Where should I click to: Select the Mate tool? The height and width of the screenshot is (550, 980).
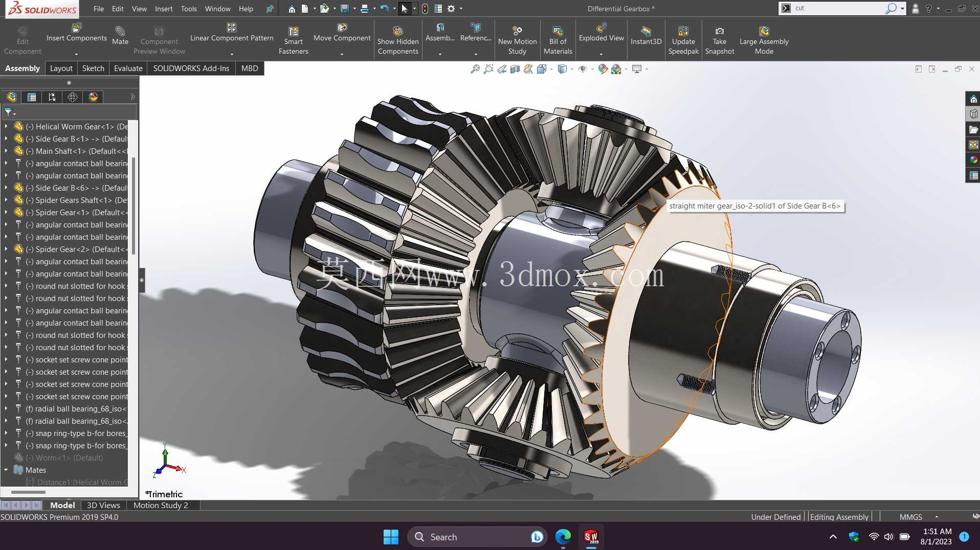120,36
